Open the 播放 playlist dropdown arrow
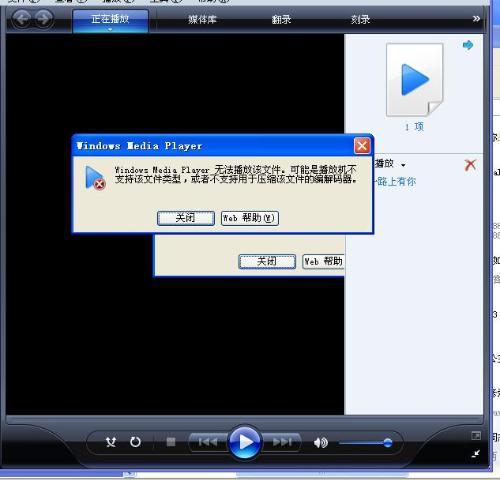This screenshot has width=500, height=480. pos(403,165)
